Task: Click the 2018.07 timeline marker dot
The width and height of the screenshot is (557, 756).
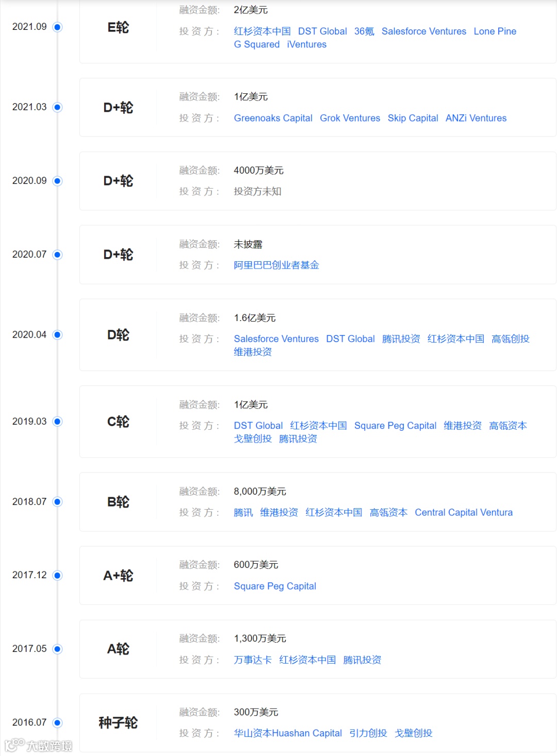Action: pos(58,502)
